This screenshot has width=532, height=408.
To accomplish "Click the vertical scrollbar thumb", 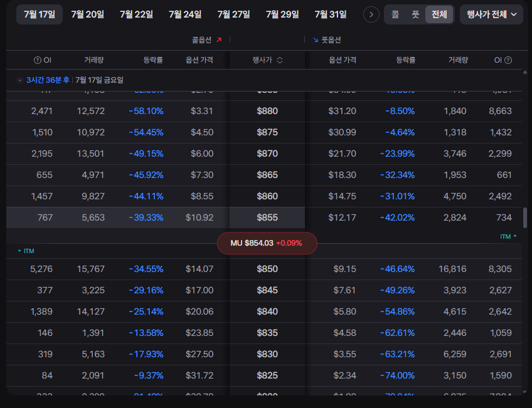I will tap(525, 218).
